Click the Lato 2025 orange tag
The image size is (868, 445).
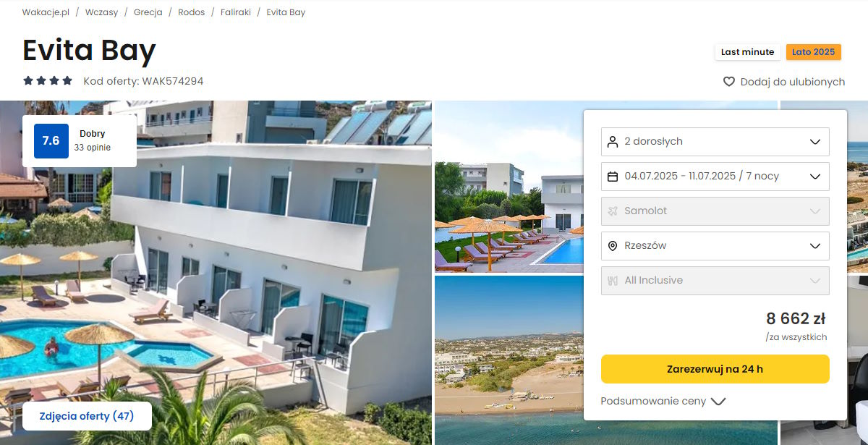coord(814,52)
